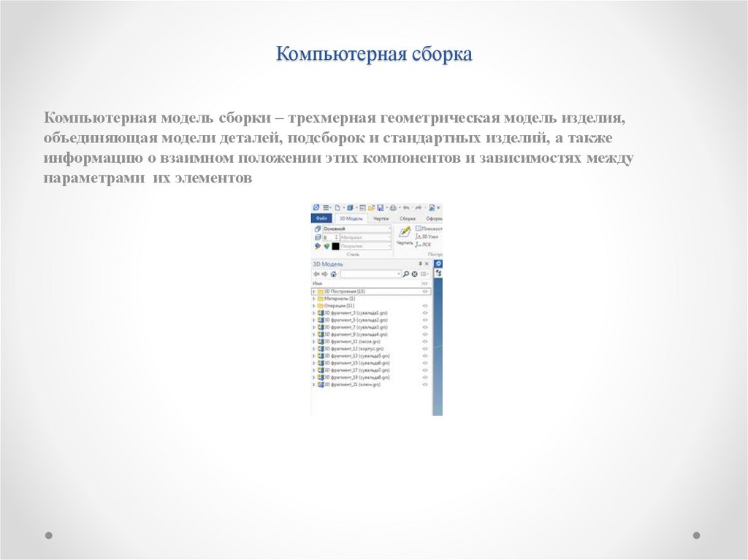Click the Чертить sketch pencil icon
748x560 pixels.
point(405,231)
